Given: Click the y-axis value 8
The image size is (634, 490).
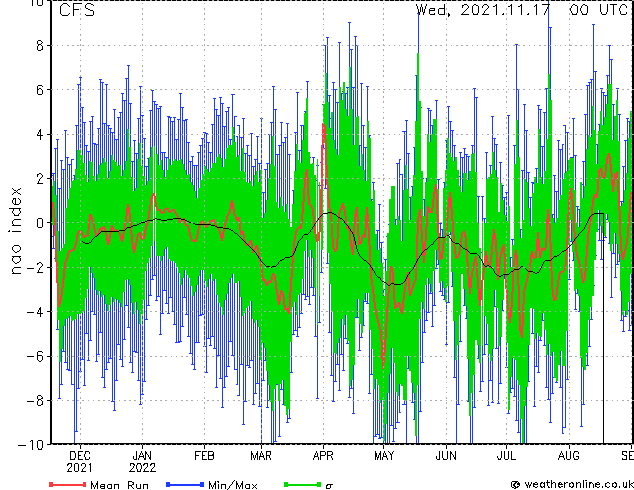Looking at the screenshot, I should 40,46.
